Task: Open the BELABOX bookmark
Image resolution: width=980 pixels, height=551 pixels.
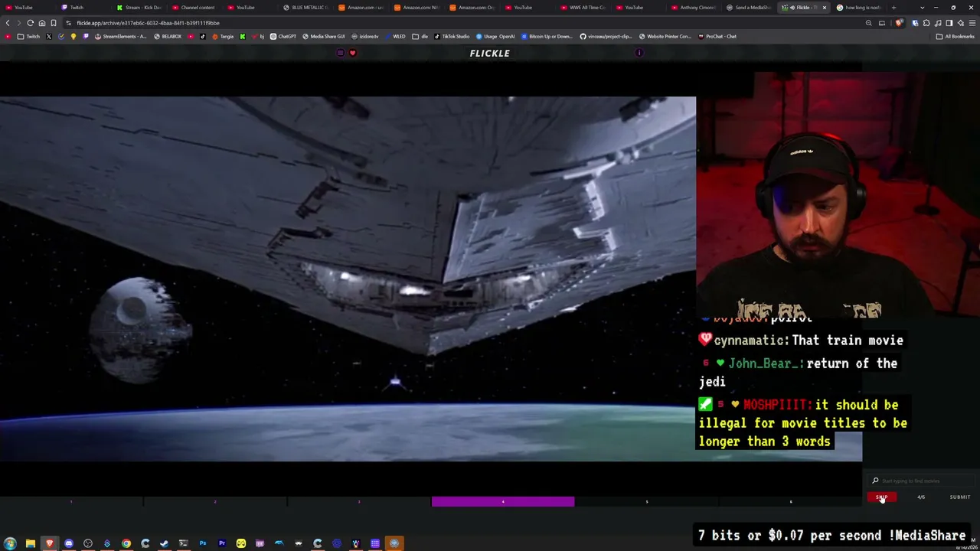Action: click(x=168, y=36)
